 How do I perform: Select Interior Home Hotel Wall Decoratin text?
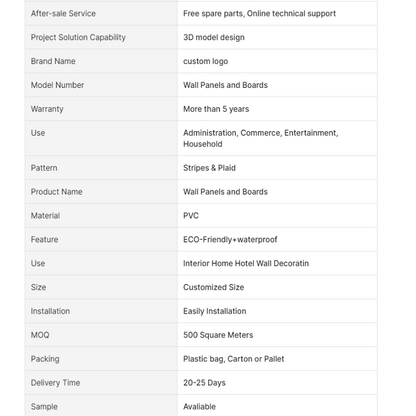pos(246,263)
